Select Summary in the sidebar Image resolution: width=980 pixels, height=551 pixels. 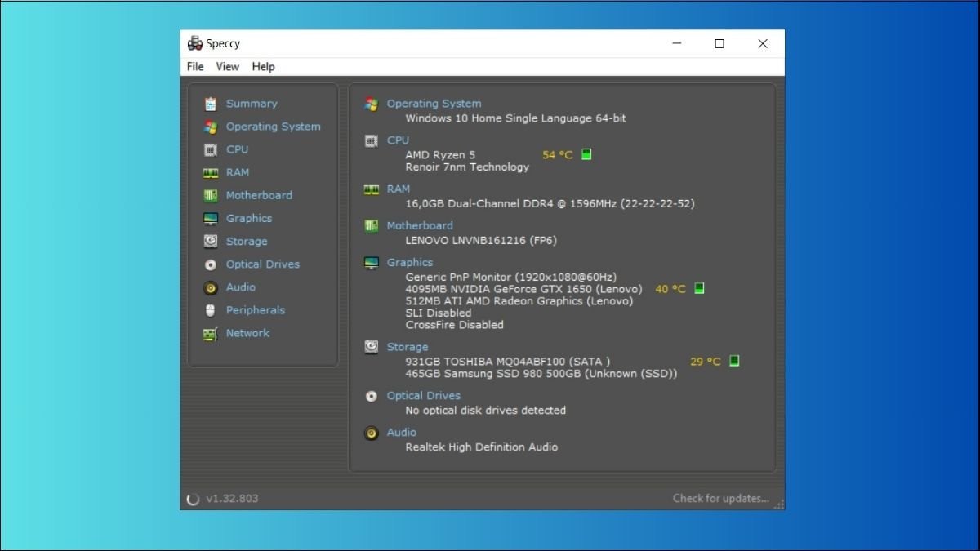pos(252,104)
